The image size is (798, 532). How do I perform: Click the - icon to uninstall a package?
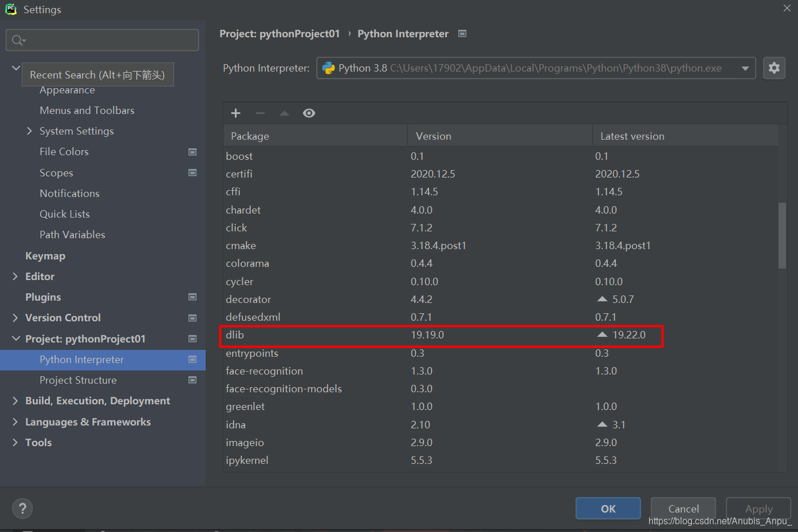(260, 113)
